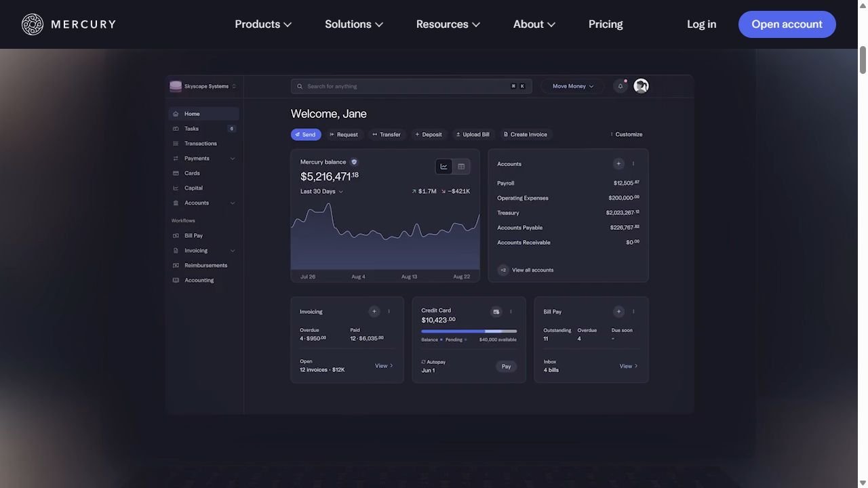Add a new account with the Accounts plus icon
868x488 pixels.
[x=618, y=163]
